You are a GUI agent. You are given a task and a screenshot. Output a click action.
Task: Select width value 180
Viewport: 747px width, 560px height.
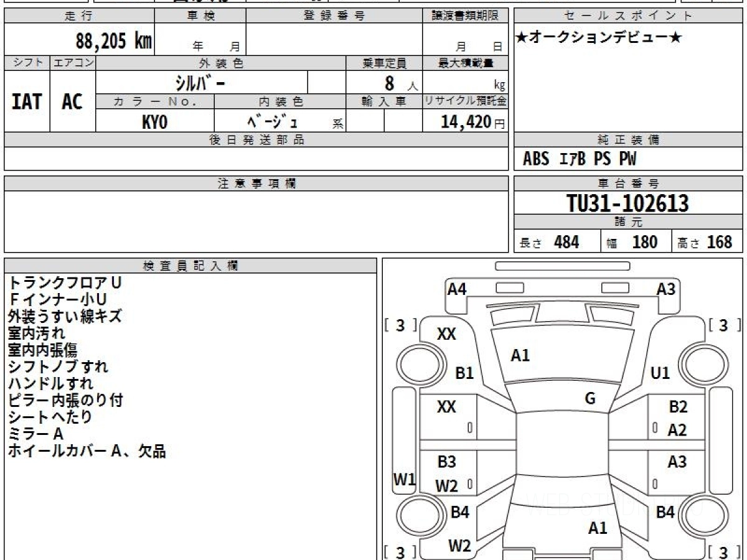(x=645, y=242)
